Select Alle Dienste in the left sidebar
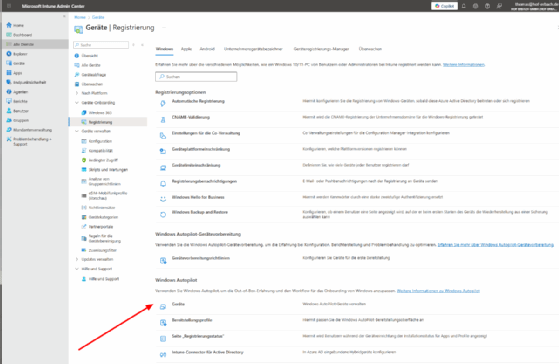Viewport: 559px width, 364px height. (x=24, y=44)
